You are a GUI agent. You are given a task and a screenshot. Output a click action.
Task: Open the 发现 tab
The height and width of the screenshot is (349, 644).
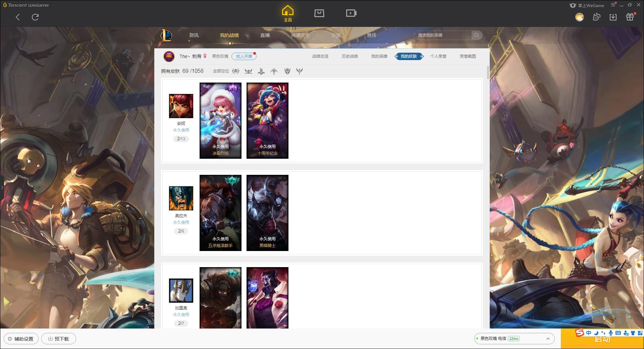tap(336, 35)
